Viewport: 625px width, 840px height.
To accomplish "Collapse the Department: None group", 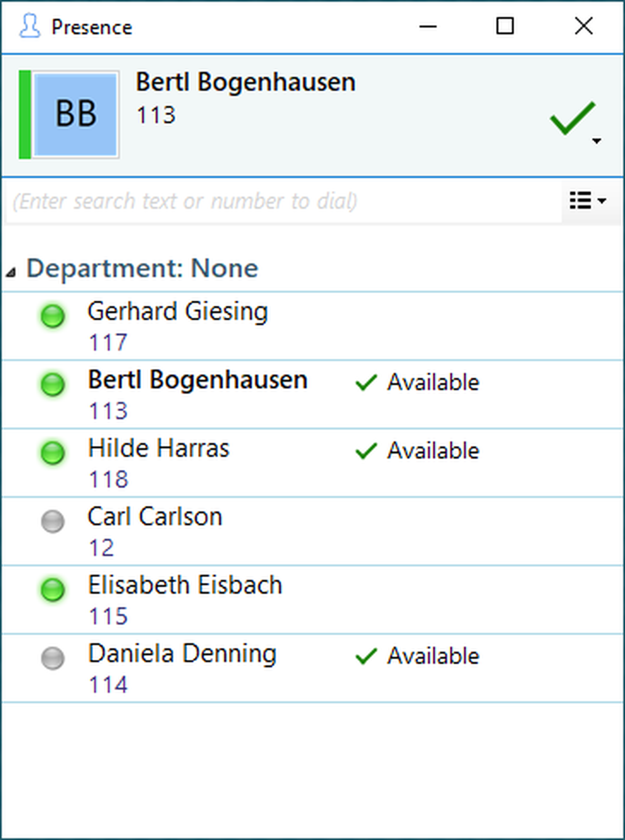I will click(11, 271).
